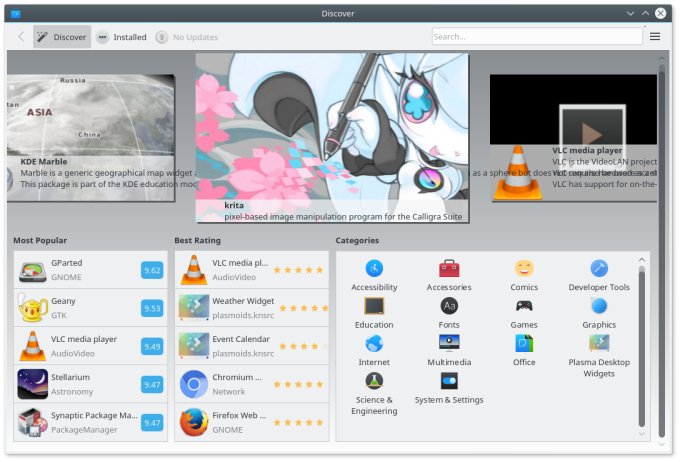This screenshot has width=680, height=462.
Task: Click the Categories panel scrollbar
Action: click(x=642, y=340)
